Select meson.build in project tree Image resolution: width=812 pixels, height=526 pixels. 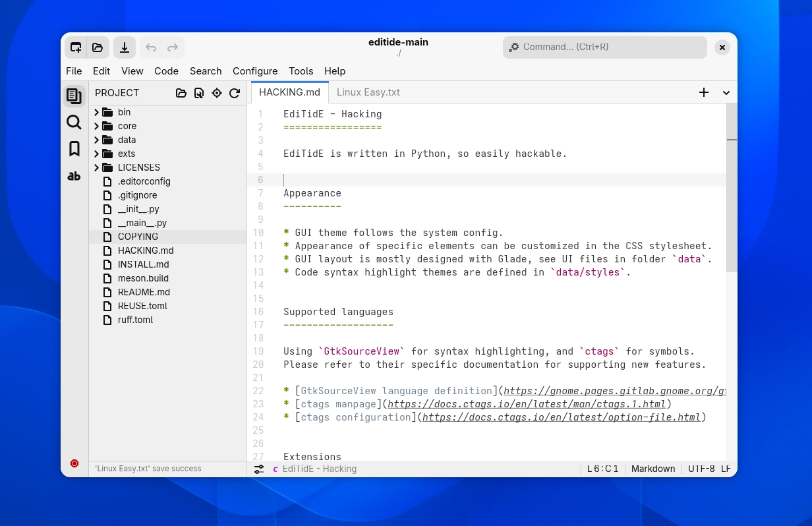pyautogui.click(x=143, y=278)
